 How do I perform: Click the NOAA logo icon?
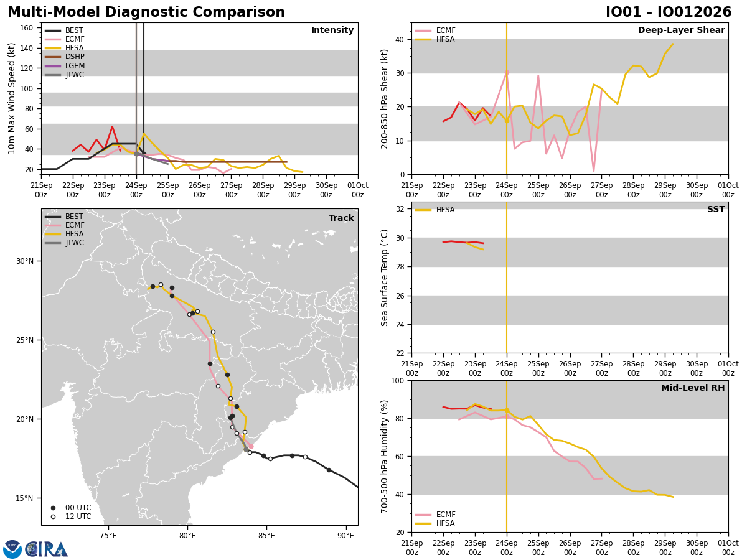coord(12,549)
